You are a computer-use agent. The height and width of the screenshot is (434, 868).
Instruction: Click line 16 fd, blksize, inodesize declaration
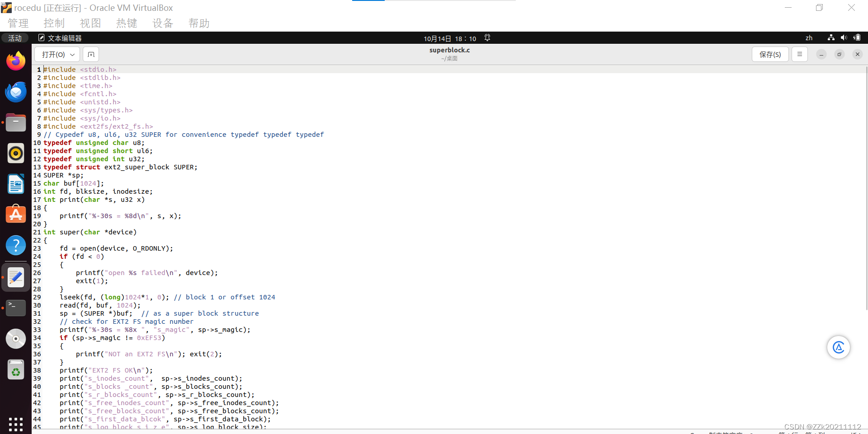tap(98, 191)
